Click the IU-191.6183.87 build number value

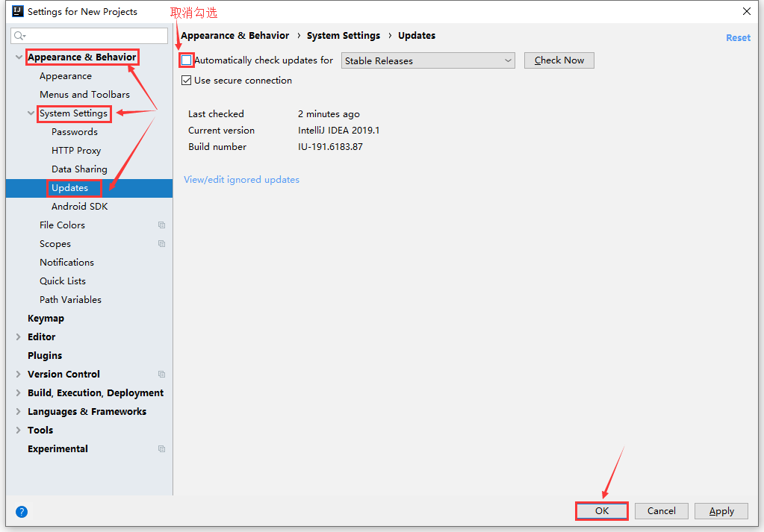click(x=330, y=146)
